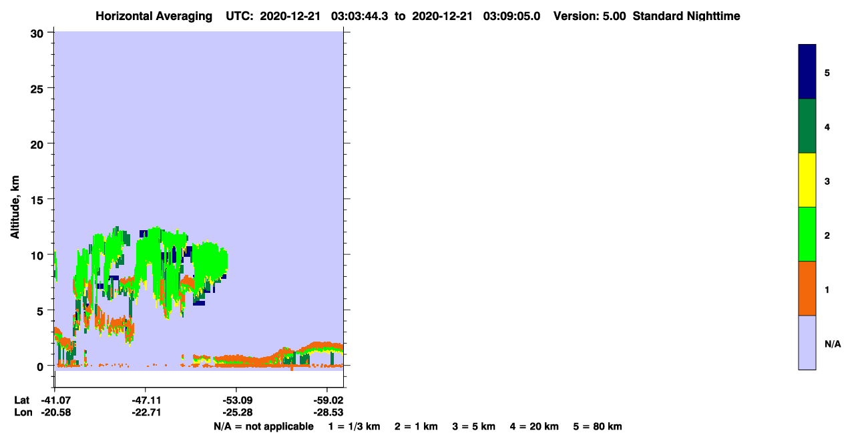Click the colorbar label 2
The height and width of the screenshot is (445, 868).
pos(827,235)
